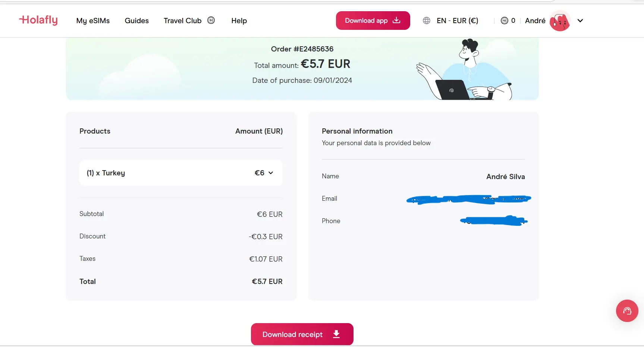Click the Download app button
Screen dimensions: 644x347
click(x=373, y=21)
